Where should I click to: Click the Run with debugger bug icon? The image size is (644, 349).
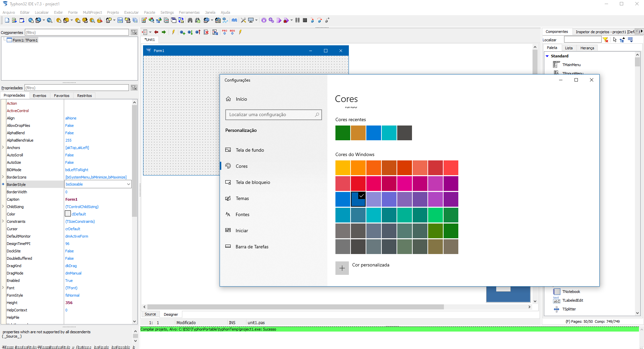tap(286, 20)
